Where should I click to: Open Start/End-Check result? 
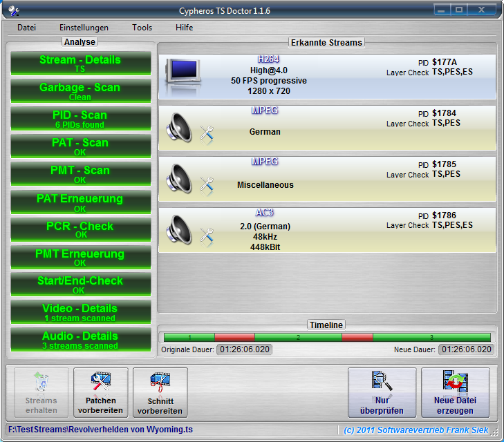(x=81, y=284)
